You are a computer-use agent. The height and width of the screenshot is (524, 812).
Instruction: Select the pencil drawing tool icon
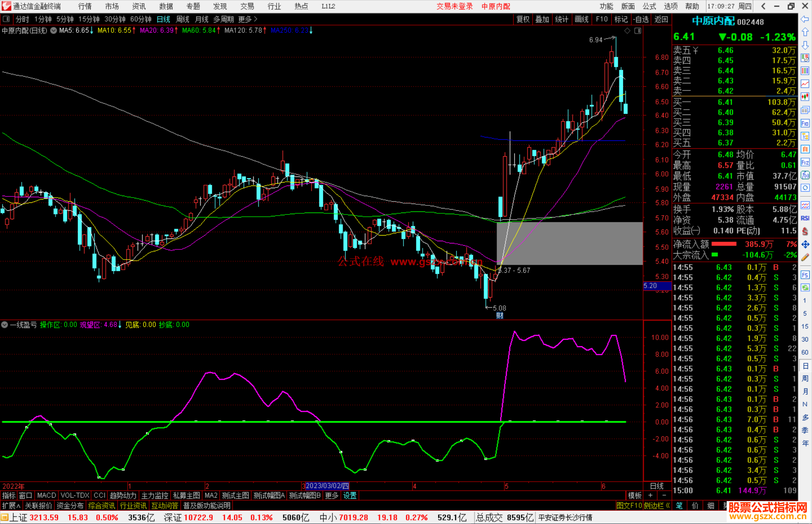click(x=805, y=257)
